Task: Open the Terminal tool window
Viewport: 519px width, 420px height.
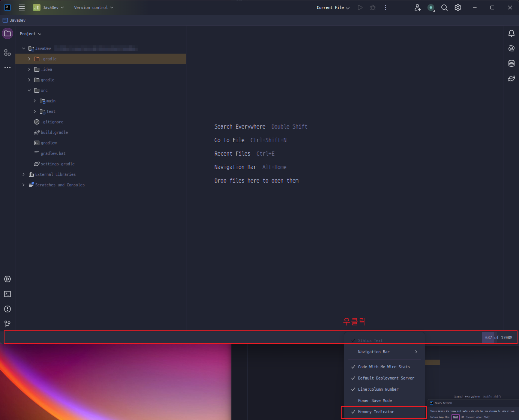Action: [x=7, y=294]
